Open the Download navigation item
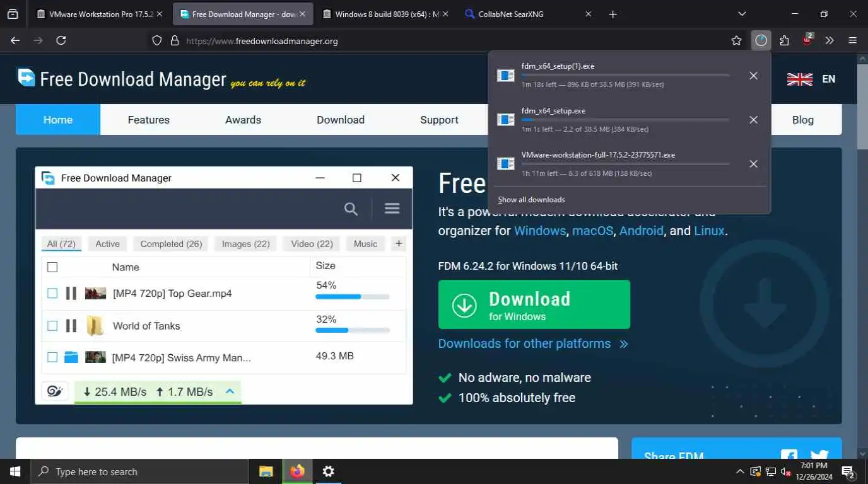This screenshot has height=484, width=868. pyautogui.click(x=341, y=120)
